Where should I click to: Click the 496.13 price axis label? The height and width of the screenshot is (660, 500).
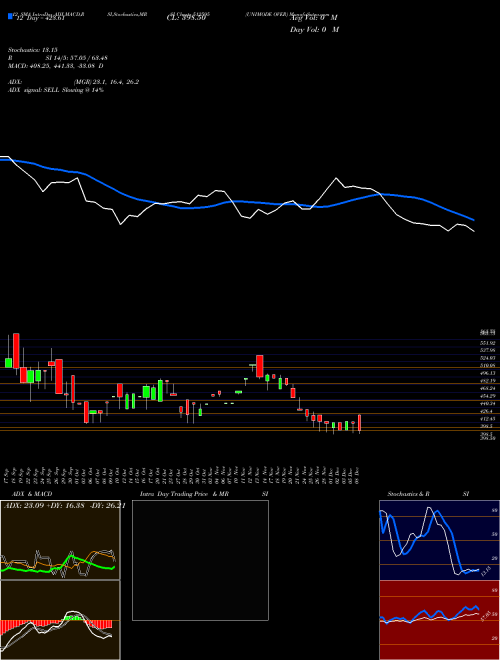pyautogui.click(x=489, y=373)
